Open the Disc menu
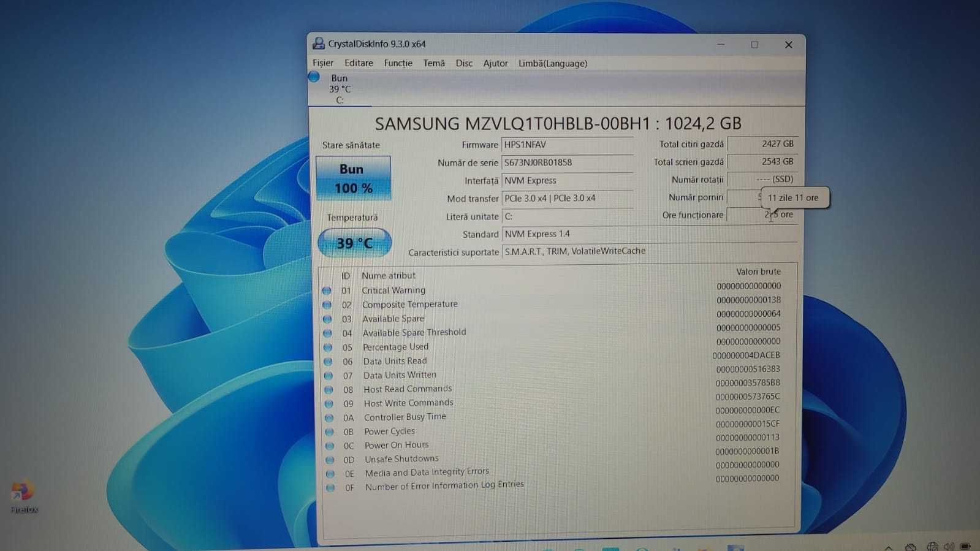Image resolution: width=980 pixels, height=551 pixels. 464,63
